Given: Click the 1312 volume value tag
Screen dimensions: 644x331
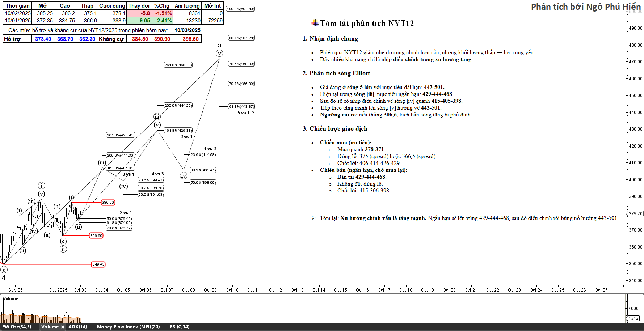Looking at the screenshot, I should [x=633, y=318].
